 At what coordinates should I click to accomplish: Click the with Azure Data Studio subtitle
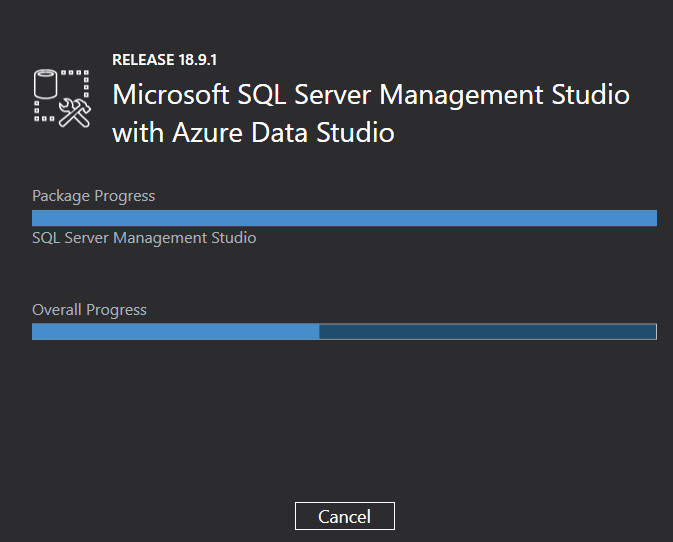tap(253, 132)
